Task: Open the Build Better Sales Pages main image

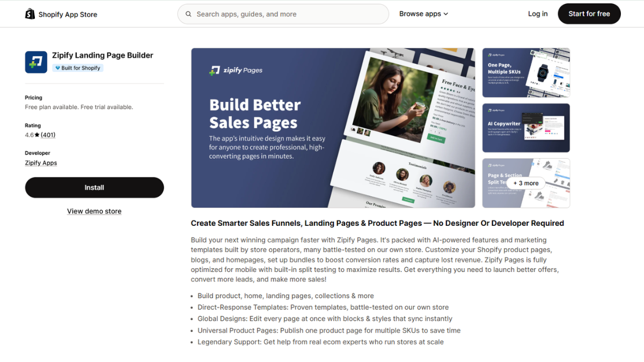Action: click(x=333, y=128)
